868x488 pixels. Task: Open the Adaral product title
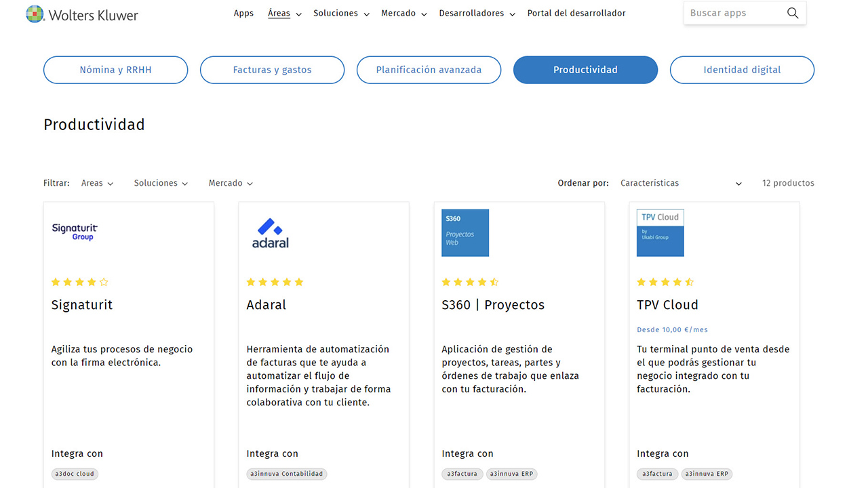point(267,305)
